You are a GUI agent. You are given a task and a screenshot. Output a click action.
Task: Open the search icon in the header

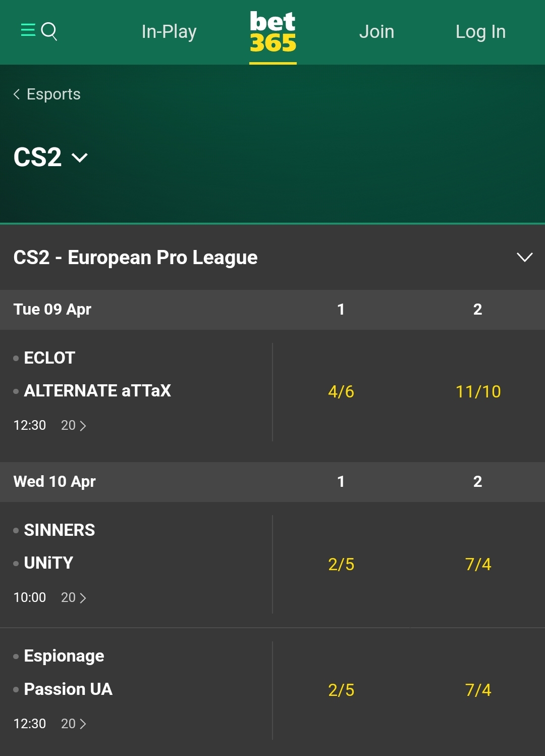pyautogui.click(x=49, y=31)
